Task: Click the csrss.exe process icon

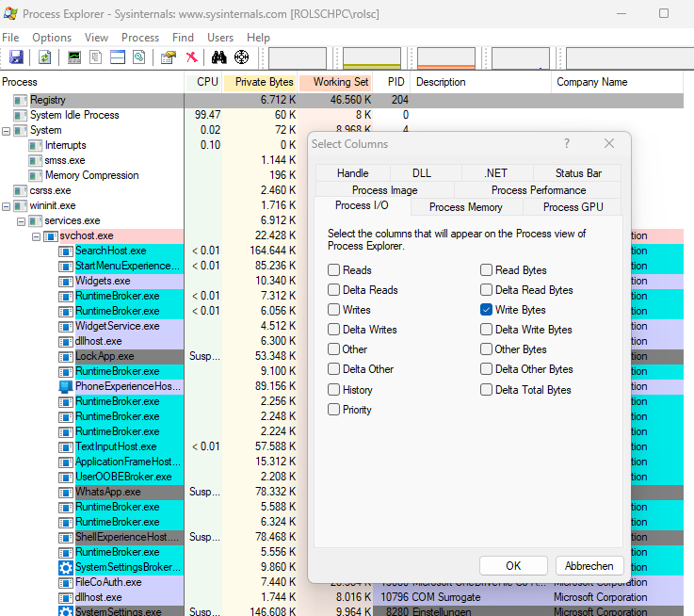Action: coord(20,191)
